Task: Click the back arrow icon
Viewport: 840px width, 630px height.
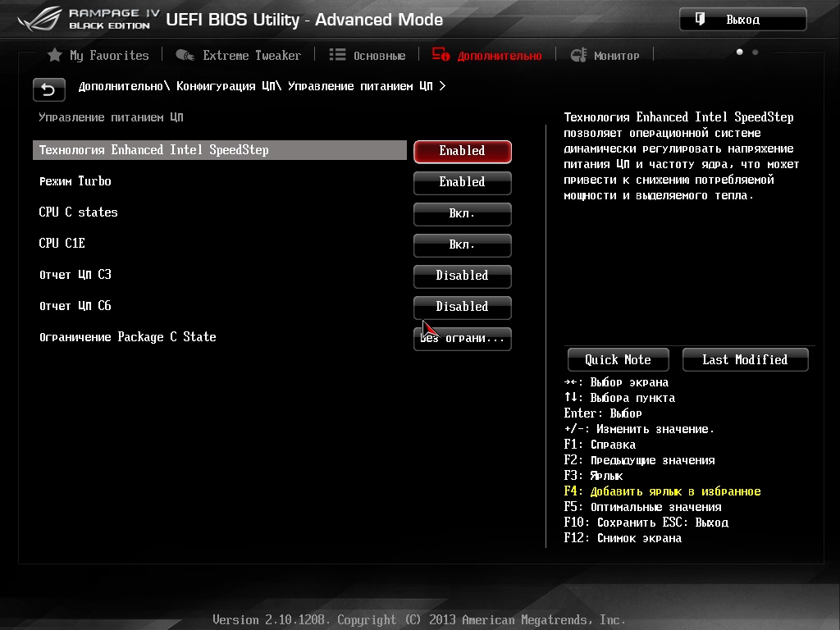Action: (x=48, y=89)
